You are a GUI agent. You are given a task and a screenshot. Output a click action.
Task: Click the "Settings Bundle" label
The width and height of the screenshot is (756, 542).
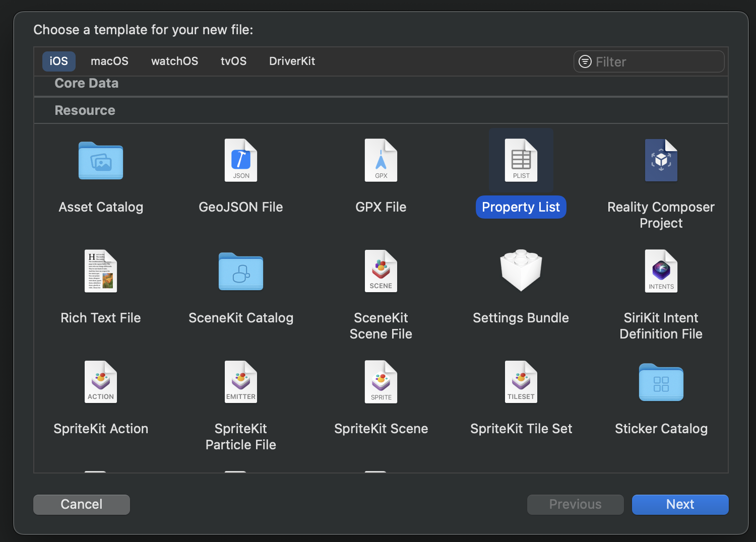(521, 318)
